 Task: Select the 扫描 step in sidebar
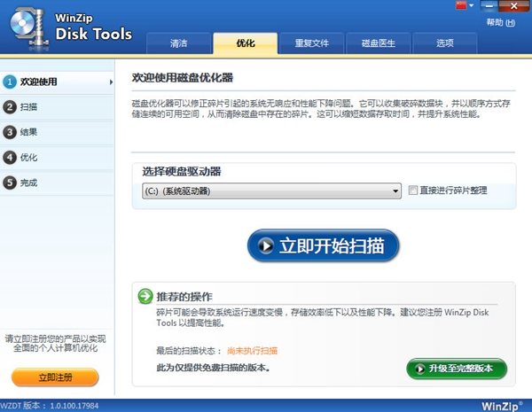point(57,107)
